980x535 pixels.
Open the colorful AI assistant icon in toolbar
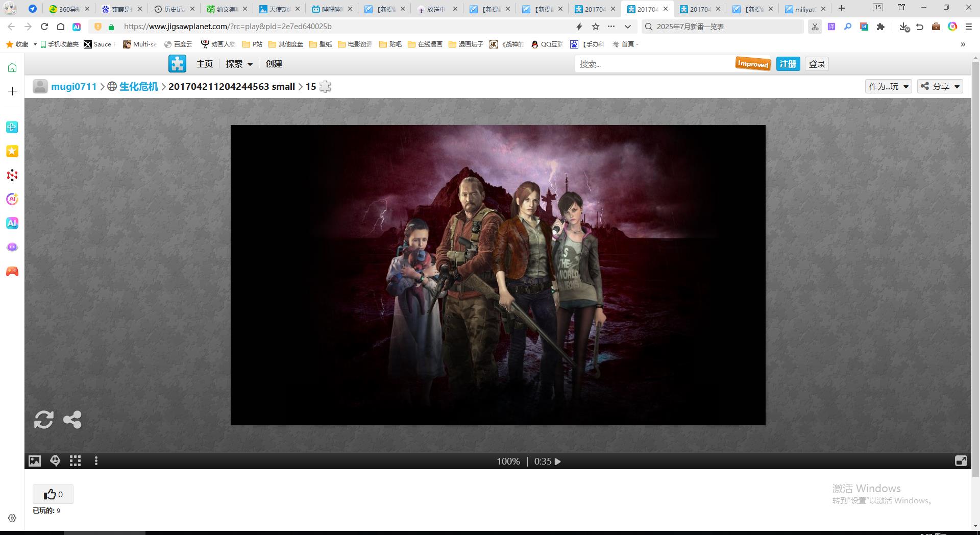pyautogui.click(x=952, y=27)
